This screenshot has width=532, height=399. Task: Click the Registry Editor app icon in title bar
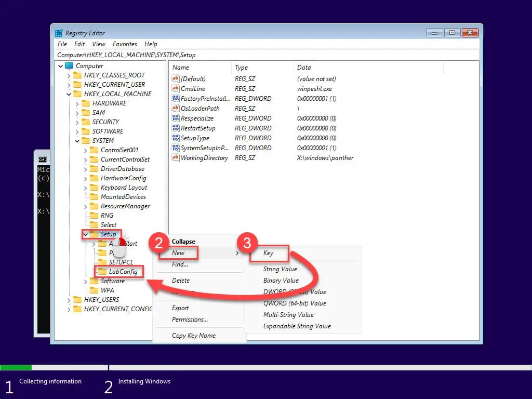[x=59, y=33]
